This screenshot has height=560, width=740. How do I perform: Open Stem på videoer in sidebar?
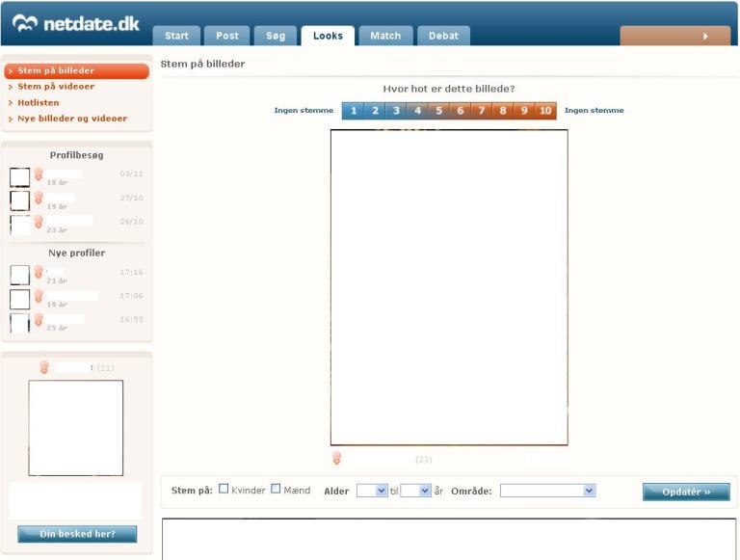pyautogui.click(x=56, y=87)
